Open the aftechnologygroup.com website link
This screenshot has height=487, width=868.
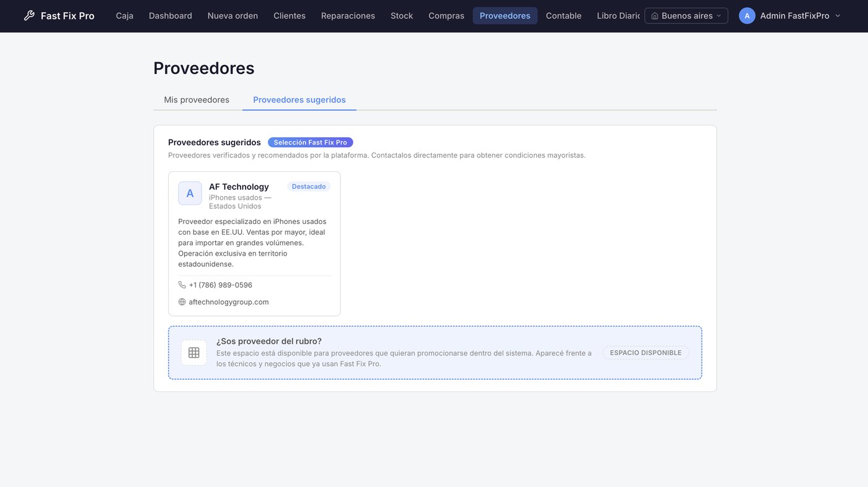pyautogui.click(x=229, y=302)
